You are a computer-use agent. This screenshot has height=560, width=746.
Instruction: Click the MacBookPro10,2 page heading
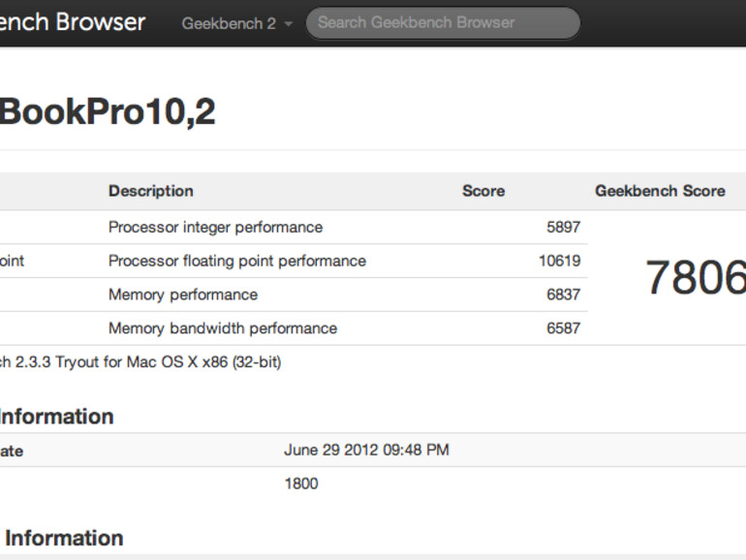pyautogui.click(x=107, y=112)
